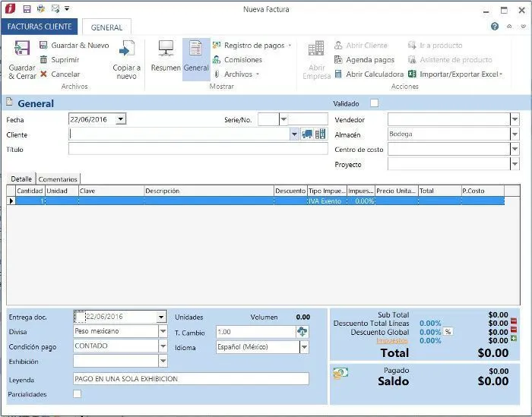
Task: Check the Entrega doc. date checkbox
Action: tap(80, 317)
